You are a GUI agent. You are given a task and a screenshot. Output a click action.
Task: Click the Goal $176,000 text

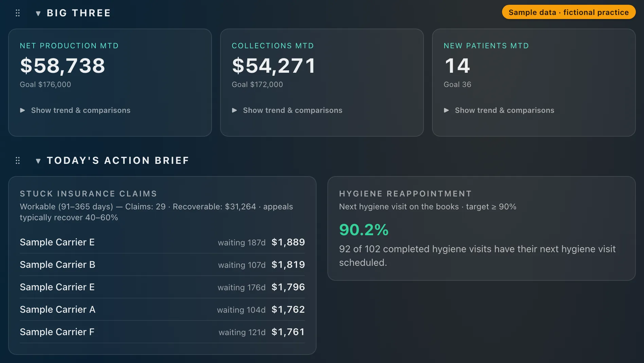46,84
